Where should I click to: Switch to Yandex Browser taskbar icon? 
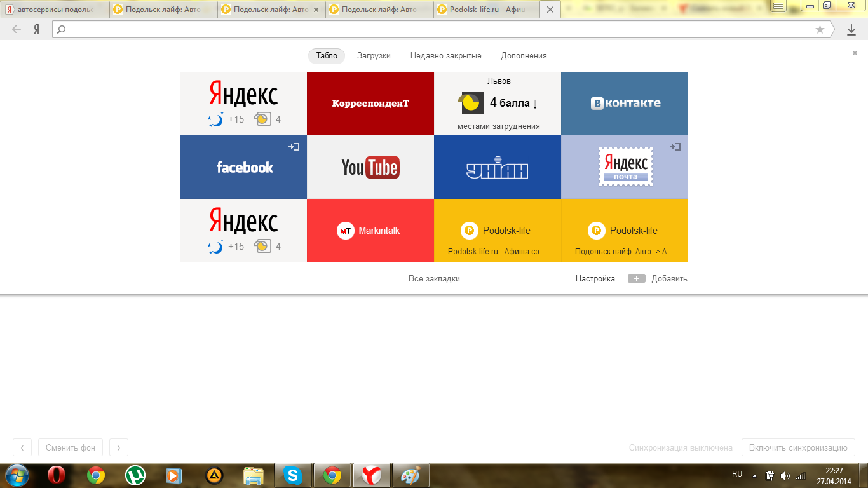pyautogui.click(x=372, y=475)
